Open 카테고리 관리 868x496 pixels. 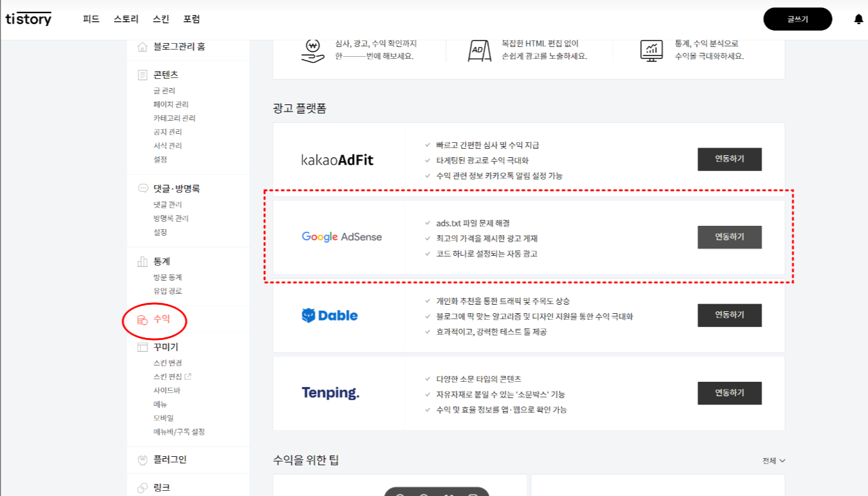click(x=174, y=118)
